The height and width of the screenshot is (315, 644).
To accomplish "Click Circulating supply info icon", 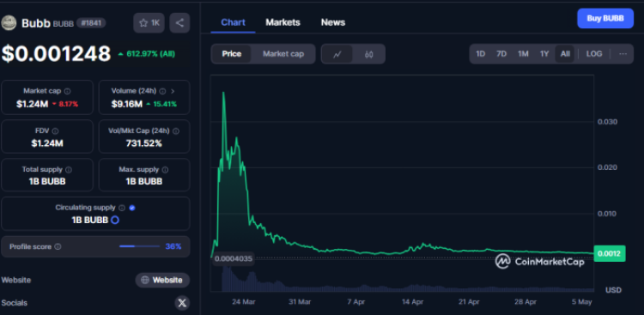I will coord(122,208).
